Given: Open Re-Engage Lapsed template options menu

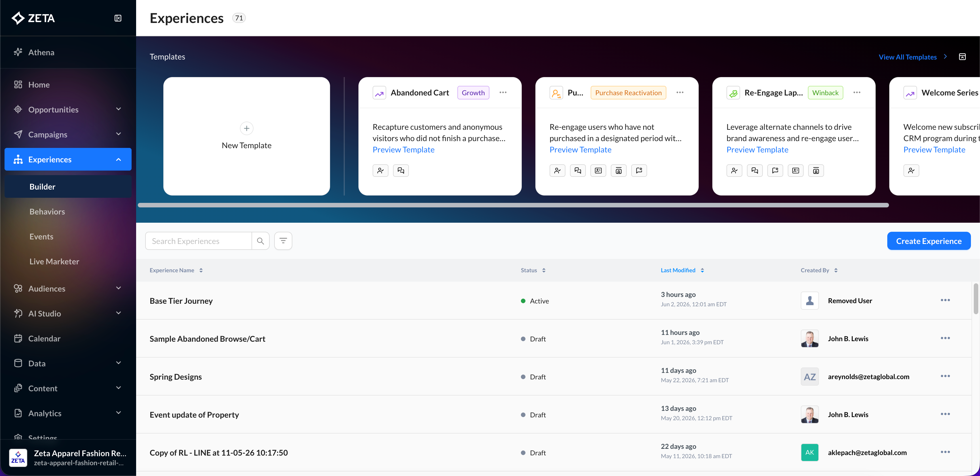Looking at the screenshot, I should [857, 92].
